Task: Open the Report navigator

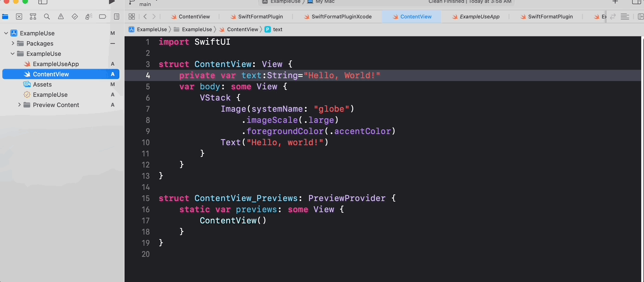Action: coord(116,16)
